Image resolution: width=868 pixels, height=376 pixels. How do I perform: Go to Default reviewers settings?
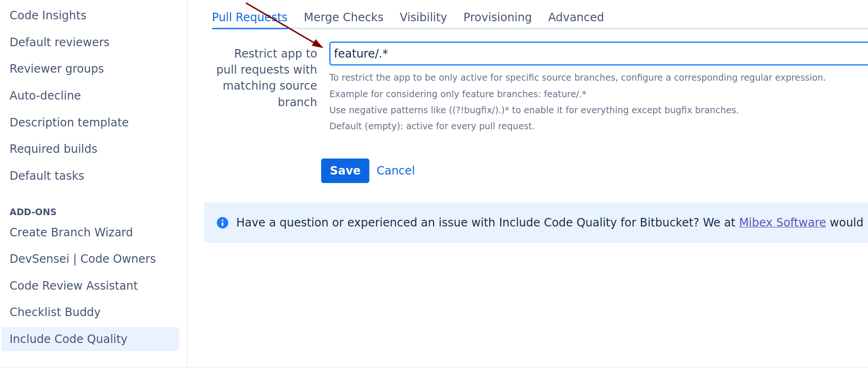click(60, 42)
